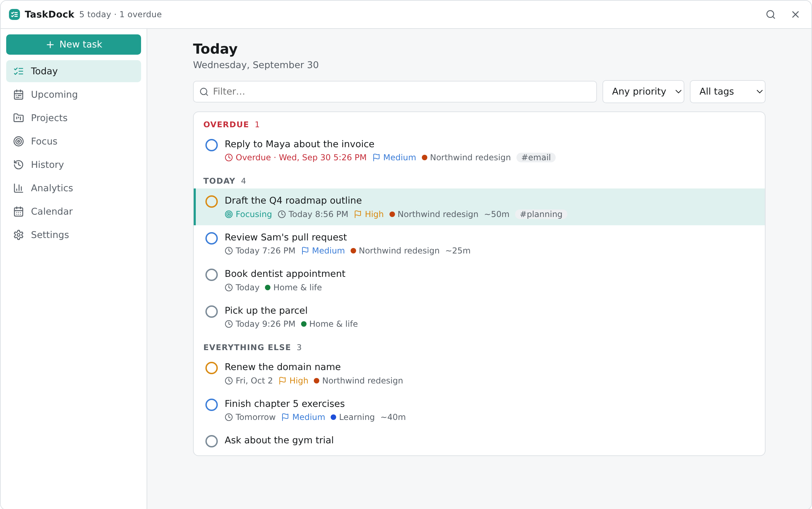Complete Finish chapter 5 exercises task
This screenshot has height=509, width=812.
tap(212, 405)
